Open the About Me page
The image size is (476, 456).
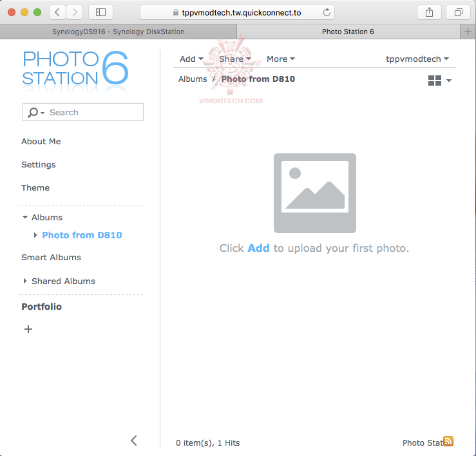41,142
